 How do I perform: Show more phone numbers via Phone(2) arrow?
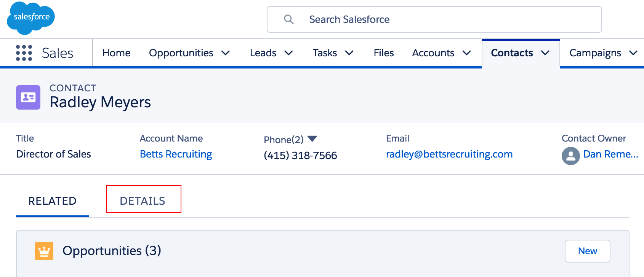(312, 139)
